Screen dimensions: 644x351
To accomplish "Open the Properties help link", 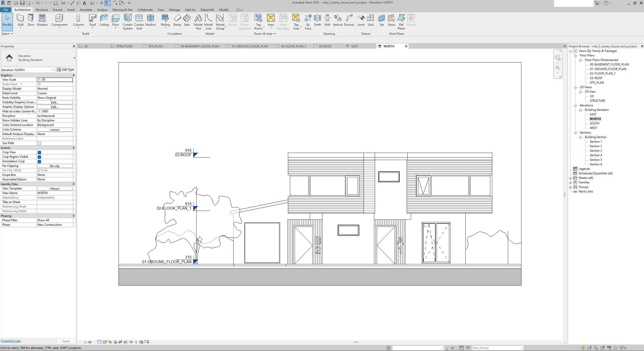I will click(x=11, y=341).
